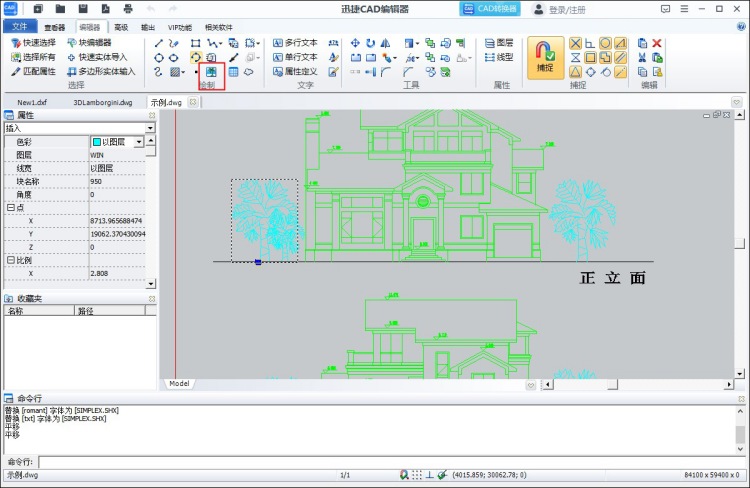This screenshot has width=750, height=488.
Task: Open the 色彩 color dropdown arrow
Action: pyautogui.click(x=139, y=142)
